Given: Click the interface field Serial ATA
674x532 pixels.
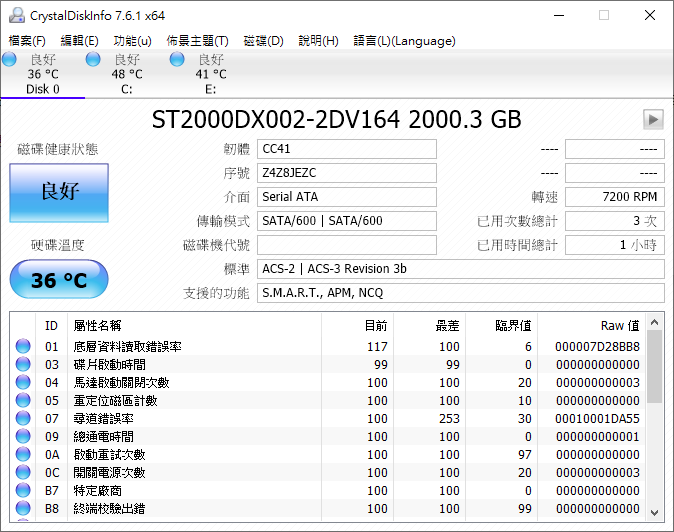Looking at the screenshot, I should [347, 197].
